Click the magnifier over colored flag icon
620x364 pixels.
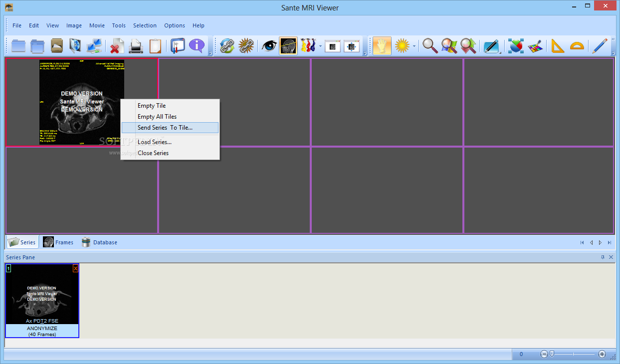click(x=449, y=46)
